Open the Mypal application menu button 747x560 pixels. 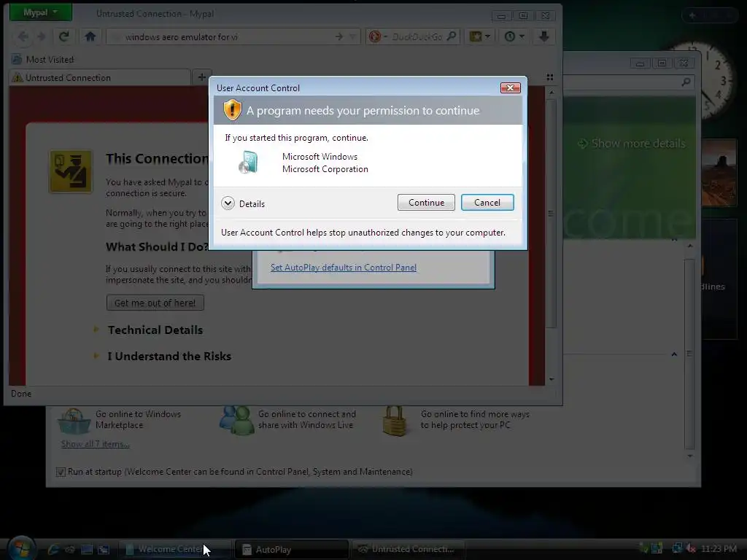41,12
